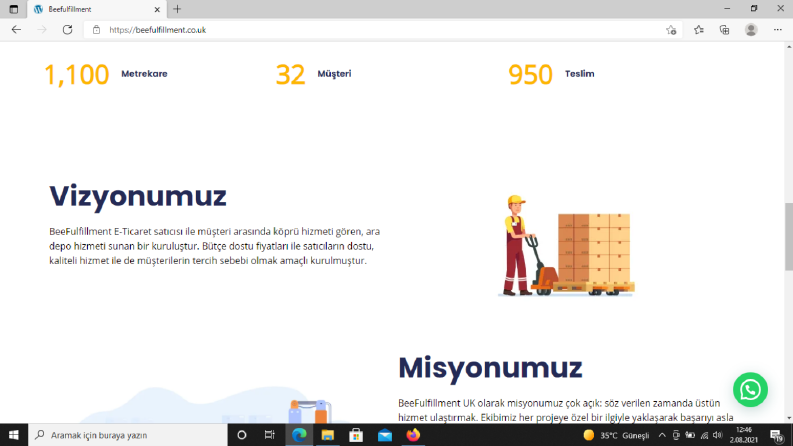Open the tab actions menu icon
The width and height of the screenshot is (793, 446).
[x=14, y=9]
